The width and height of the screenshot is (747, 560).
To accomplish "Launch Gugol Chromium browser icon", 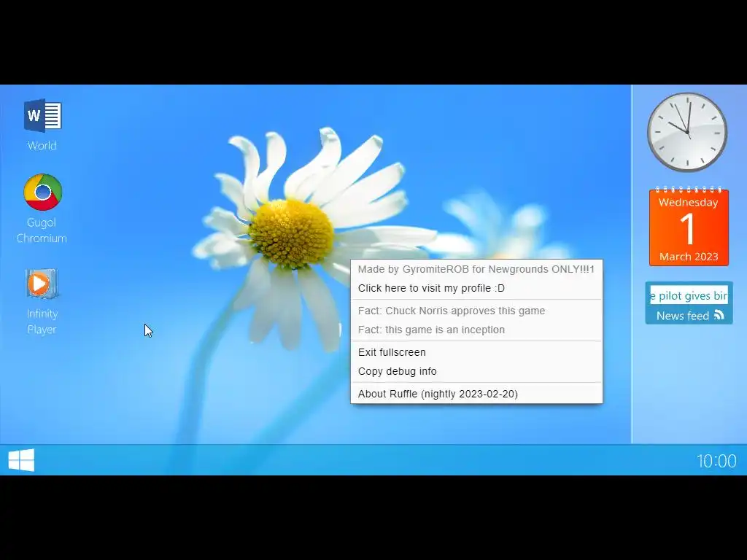I will [x=43, y=192].
